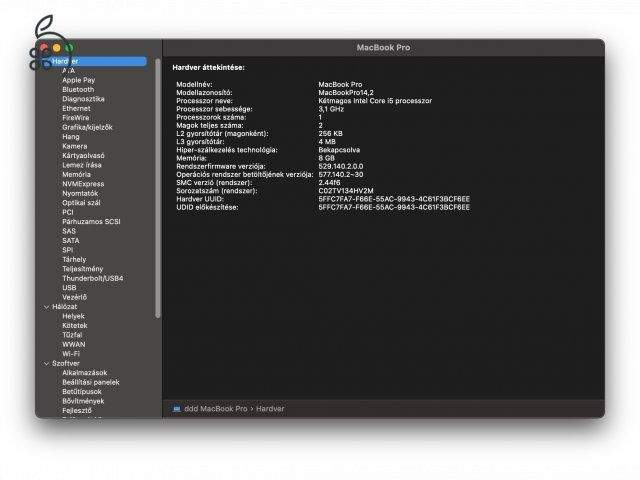The height and width of the screenshot is (480, 640).
Task: Open the Tűzfal section
Action: 72,335
